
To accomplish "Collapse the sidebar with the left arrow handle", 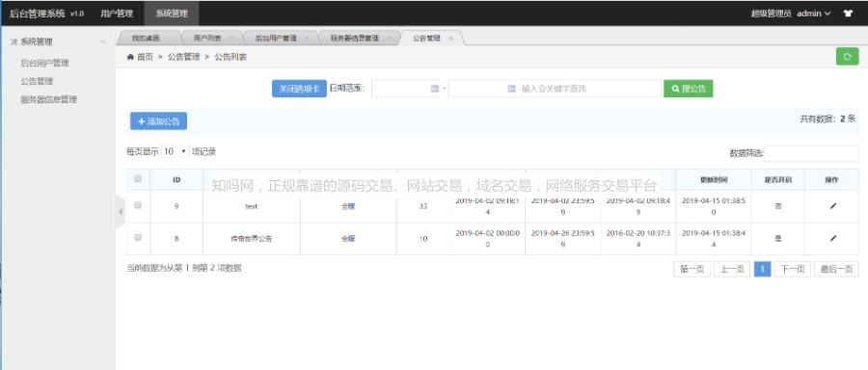I will tap(121, 211).
